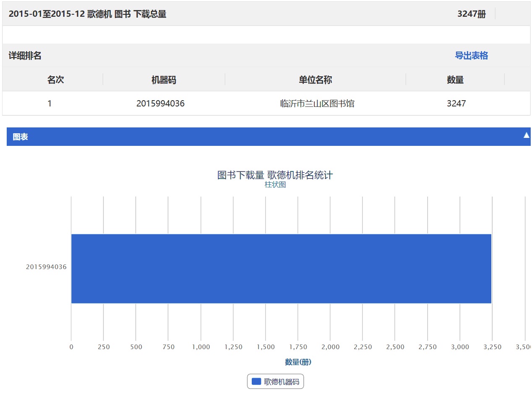Viewport: 532px width, 394px height.
Task: Select the 临沂市兰山区图书馆 cell
Action: (317, 104)
